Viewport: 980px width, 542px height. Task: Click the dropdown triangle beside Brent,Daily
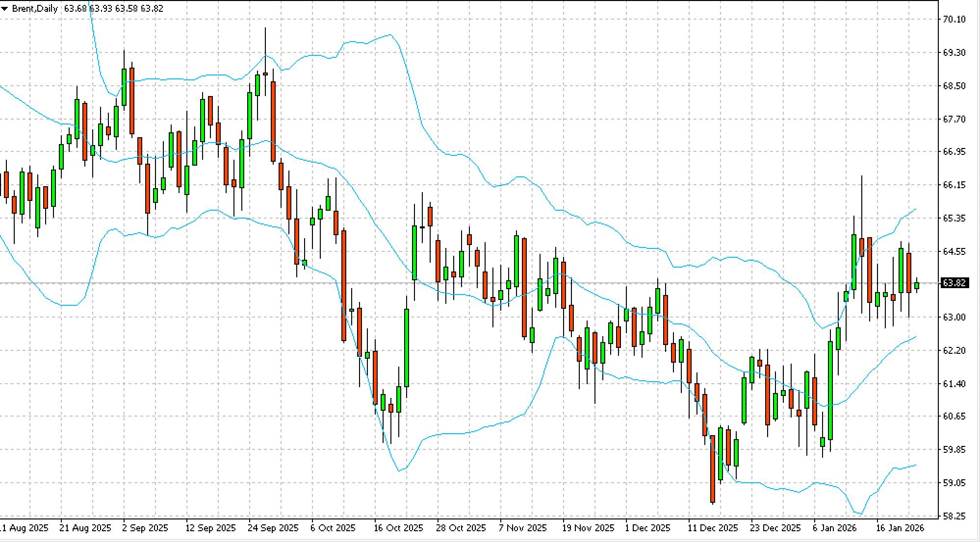pos(5,8)
